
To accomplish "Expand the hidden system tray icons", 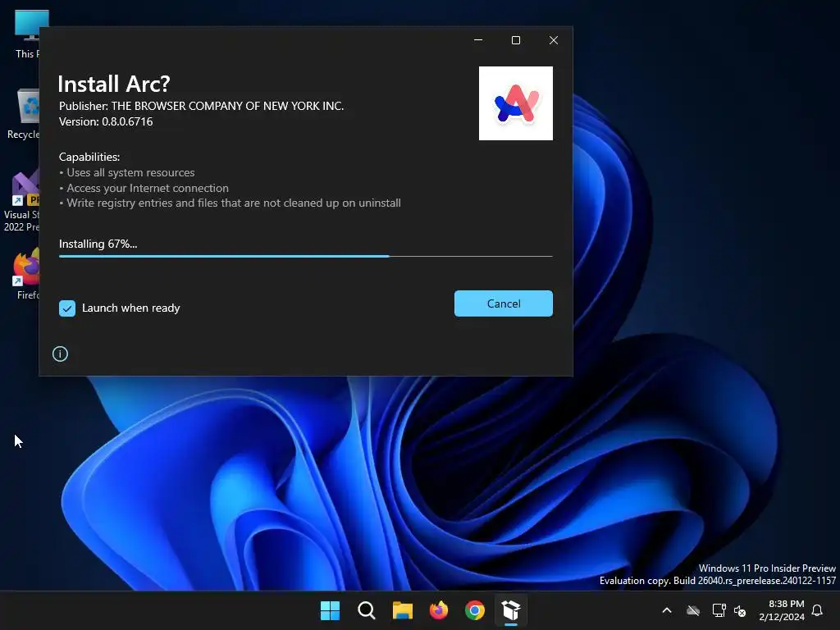I will click(x=667, y=610).
